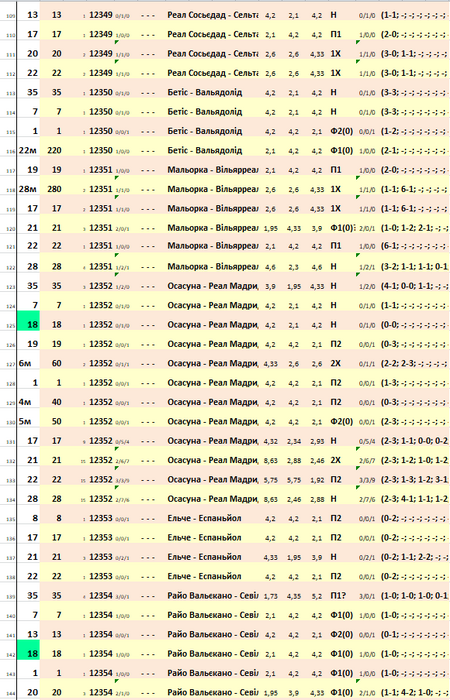The image size is (450, 700).
Task: Select the scores cell (1-1; 4-2; 1-0;
Action: (x=415, y=692)
